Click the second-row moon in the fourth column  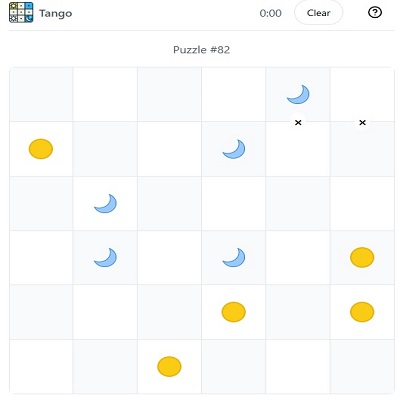(234, 149)
